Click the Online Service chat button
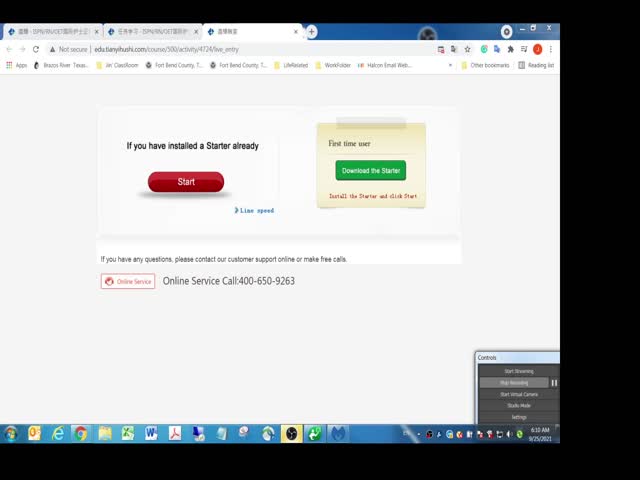 click(x=128, y=282)
